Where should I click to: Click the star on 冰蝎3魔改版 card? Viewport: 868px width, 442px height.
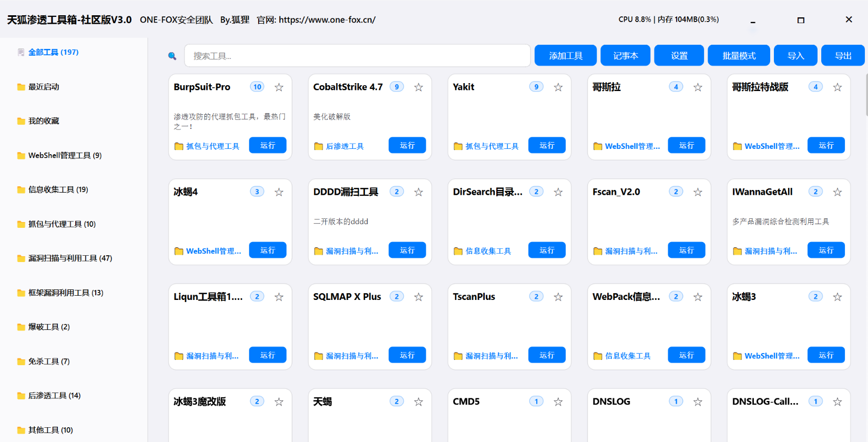pos(279,402)
